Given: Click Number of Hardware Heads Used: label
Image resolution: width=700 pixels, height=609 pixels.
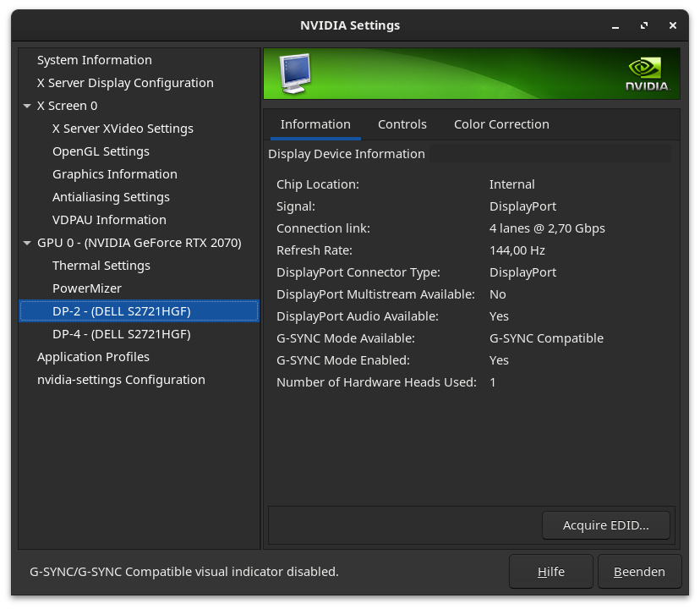Looking at the screenshot, I should pos(376,382).
